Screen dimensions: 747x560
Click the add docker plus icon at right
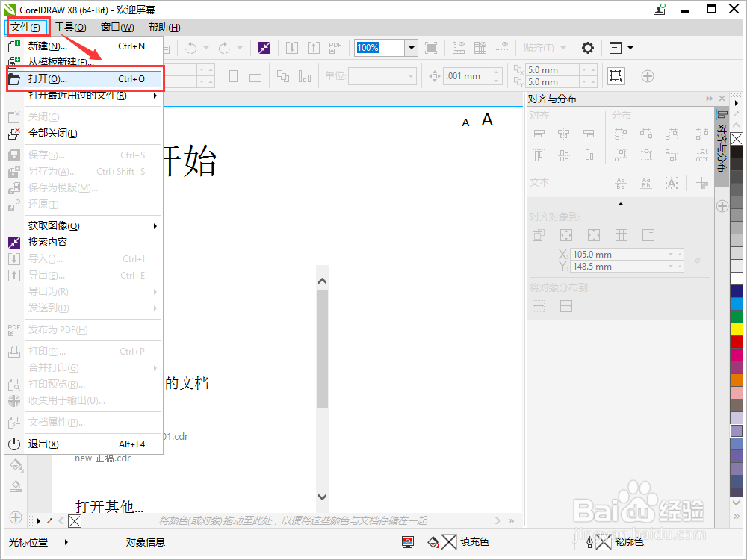722,206
